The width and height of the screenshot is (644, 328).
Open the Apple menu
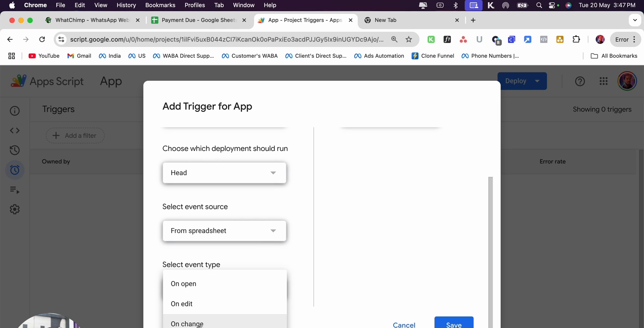point(12,5)
